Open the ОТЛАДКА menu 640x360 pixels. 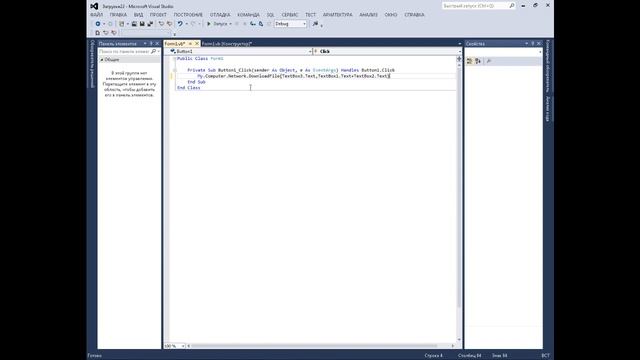pos(220,15)
